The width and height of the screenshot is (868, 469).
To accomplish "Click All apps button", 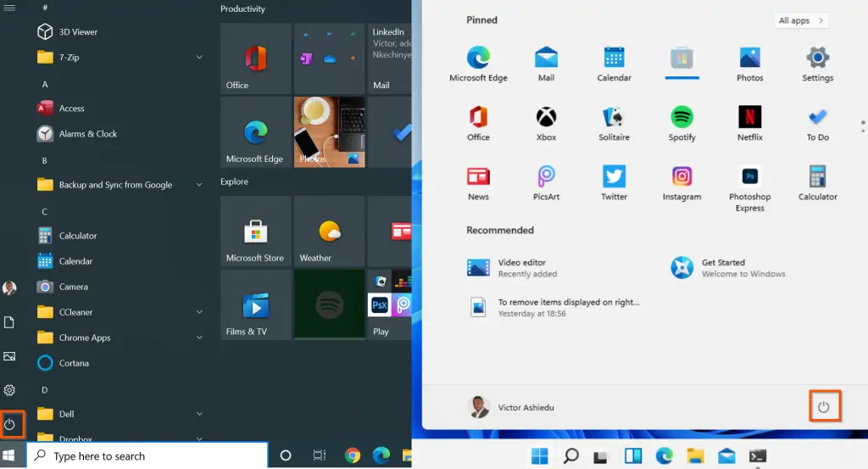I will point(801,20).
